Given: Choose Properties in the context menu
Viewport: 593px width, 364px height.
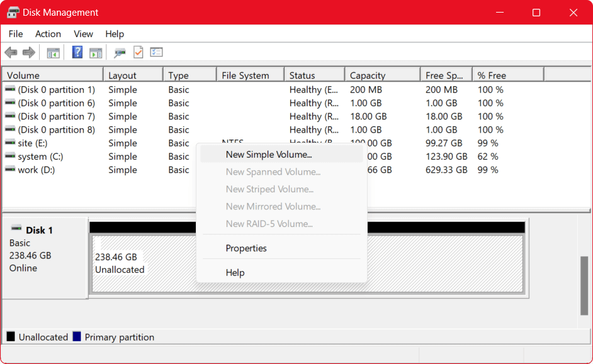Looking at the screenshot, I should [x=246, y=248].
